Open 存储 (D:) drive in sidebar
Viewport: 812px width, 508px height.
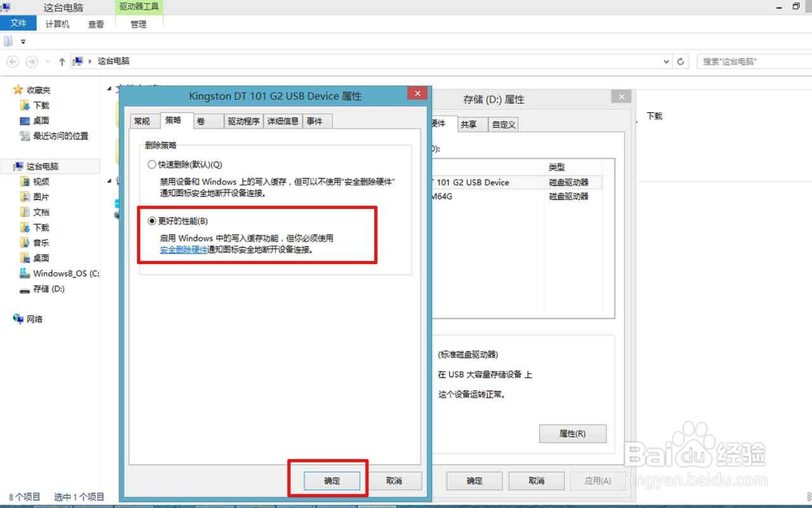pyautogui.click(x=49, y=289)
